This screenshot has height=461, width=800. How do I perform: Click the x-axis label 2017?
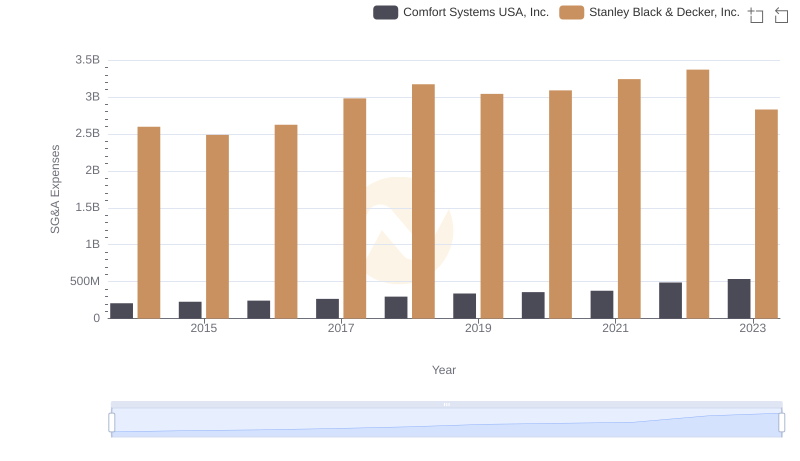click(341, 328)
